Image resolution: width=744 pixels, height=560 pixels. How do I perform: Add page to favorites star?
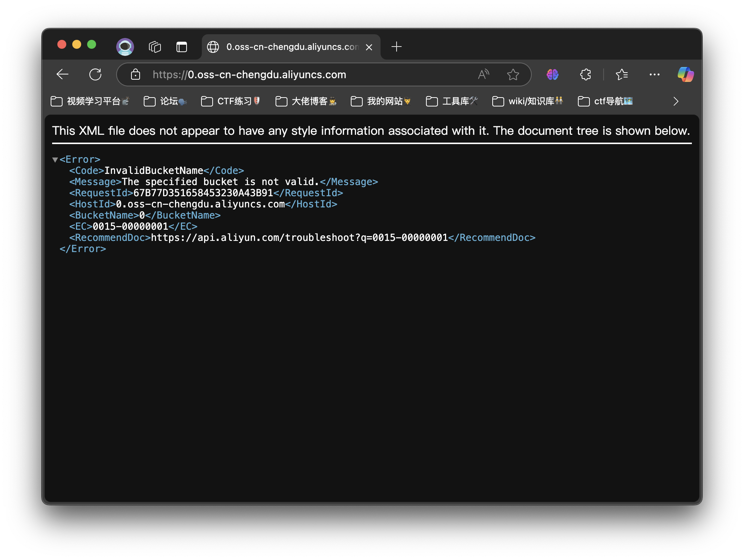(513, 74)
